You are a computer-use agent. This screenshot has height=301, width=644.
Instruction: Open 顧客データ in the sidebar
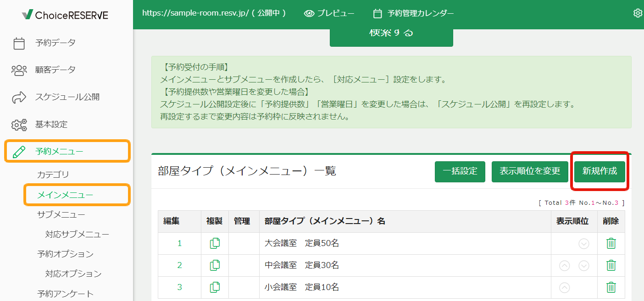pos(56,70)
